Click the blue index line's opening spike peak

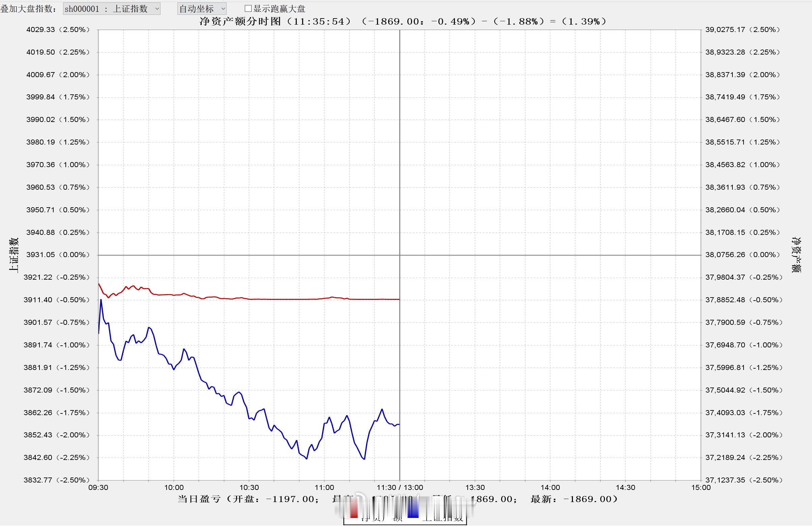point(101,300)
